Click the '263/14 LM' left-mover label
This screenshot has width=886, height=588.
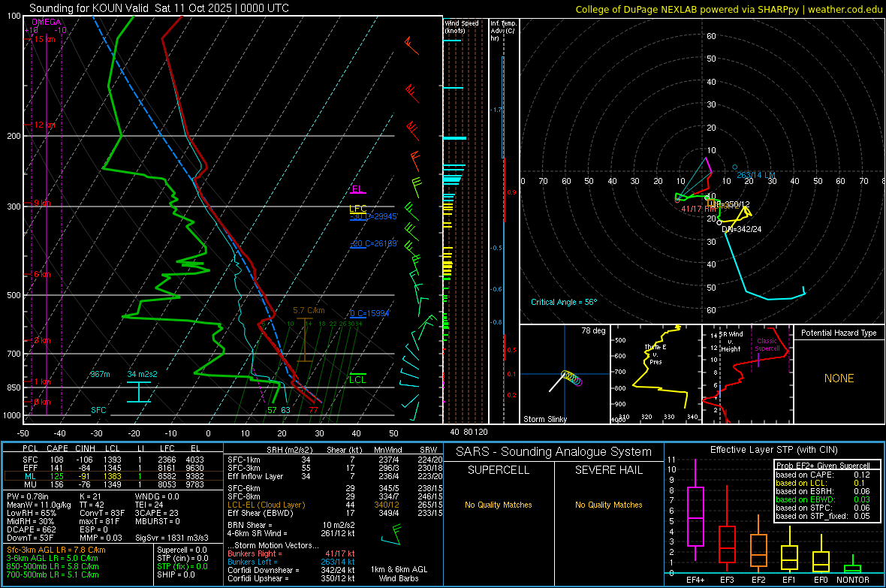click(756, 175)
